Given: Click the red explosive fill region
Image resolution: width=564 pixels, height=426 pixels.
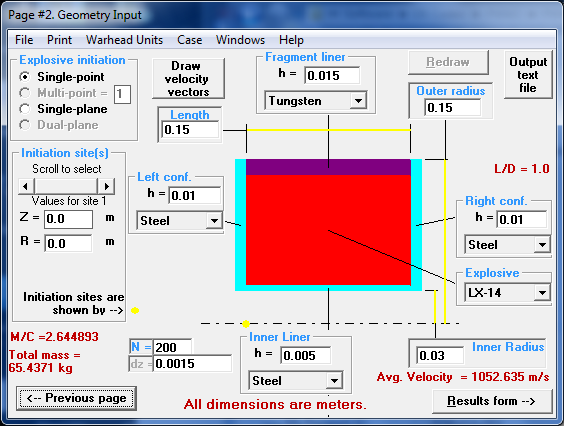Looking at the screenshot, I should [x=328, y=230].
